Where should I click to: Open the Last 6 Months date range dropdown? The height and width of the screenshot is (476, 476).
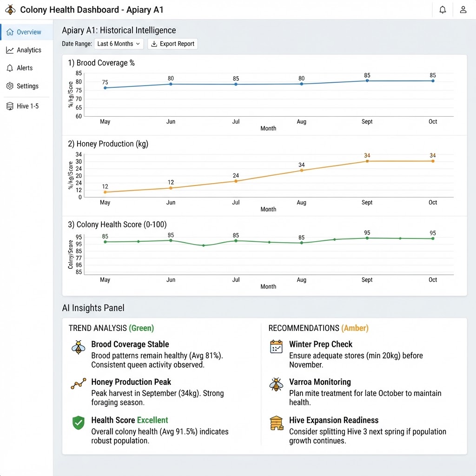[119, 44]
